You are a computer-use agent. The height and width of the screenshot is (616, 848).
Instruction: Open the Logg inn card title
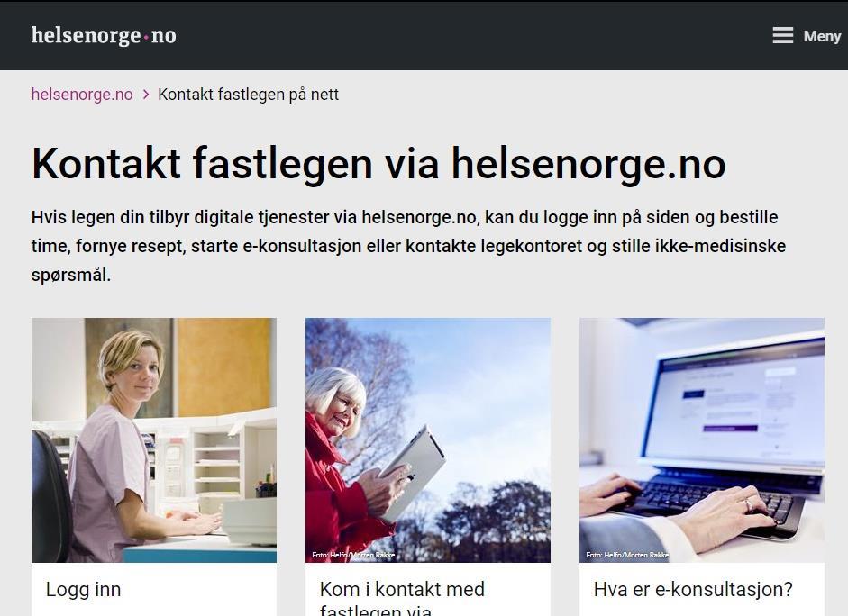tap(83, 589)
